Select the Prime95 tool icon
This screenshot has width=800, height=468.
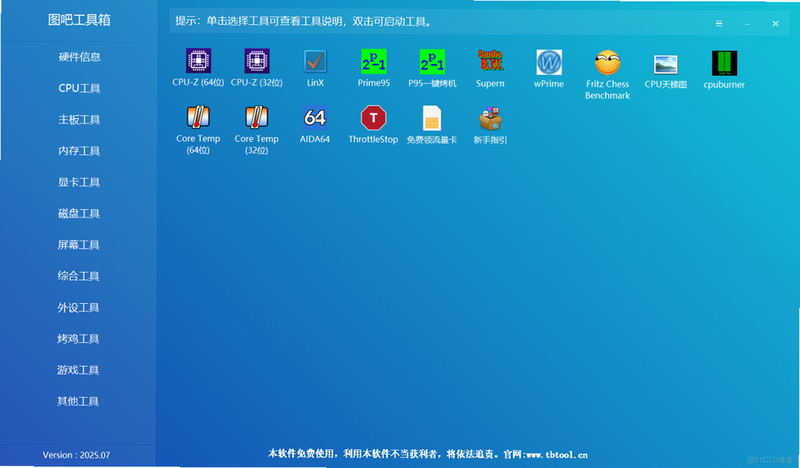(373, 61)
